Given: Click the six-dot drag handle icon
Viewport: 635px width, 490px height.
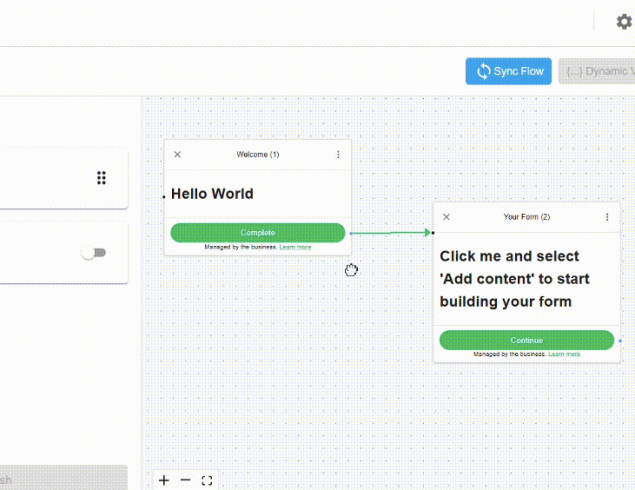Looking at the screenshot, I should (101, 178).
